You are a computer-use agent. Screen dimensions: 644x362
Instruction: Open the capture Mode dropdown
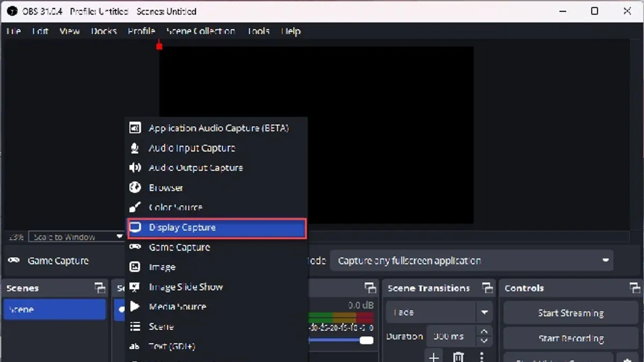[472, 261]
